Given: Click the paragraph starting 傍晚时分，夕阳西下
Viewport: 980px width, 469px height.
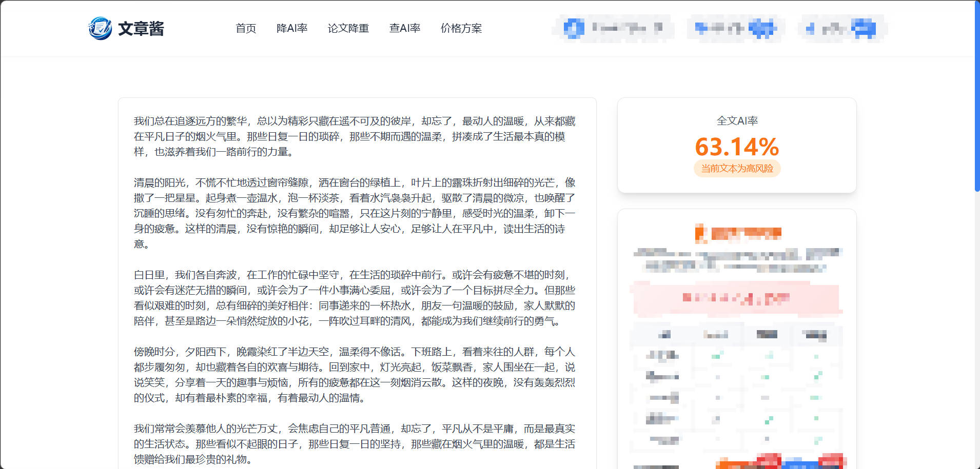Looking at the screenshot, I should pos(355,375).
